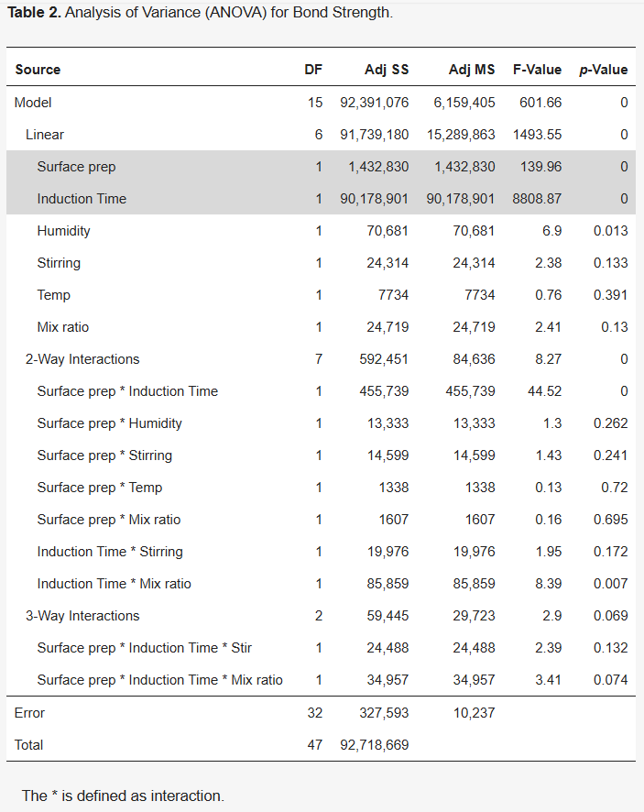Select Surface prep * Stirring row label

click(104, 455)
